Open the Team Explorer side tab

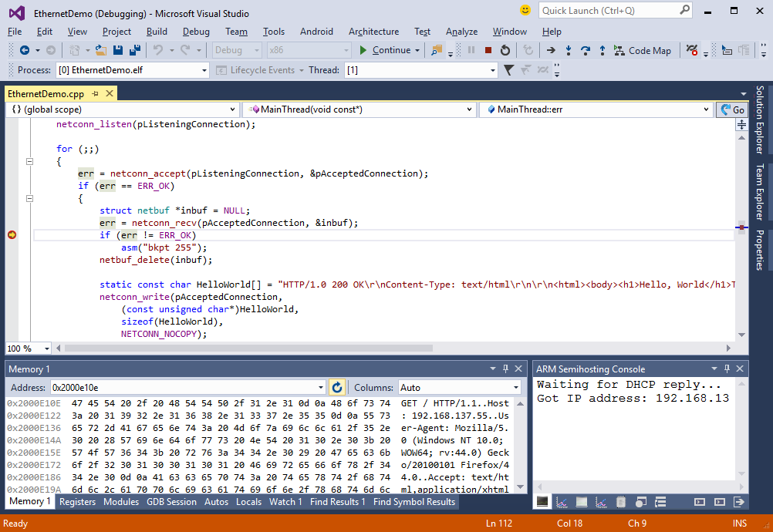tap(760, 192)
